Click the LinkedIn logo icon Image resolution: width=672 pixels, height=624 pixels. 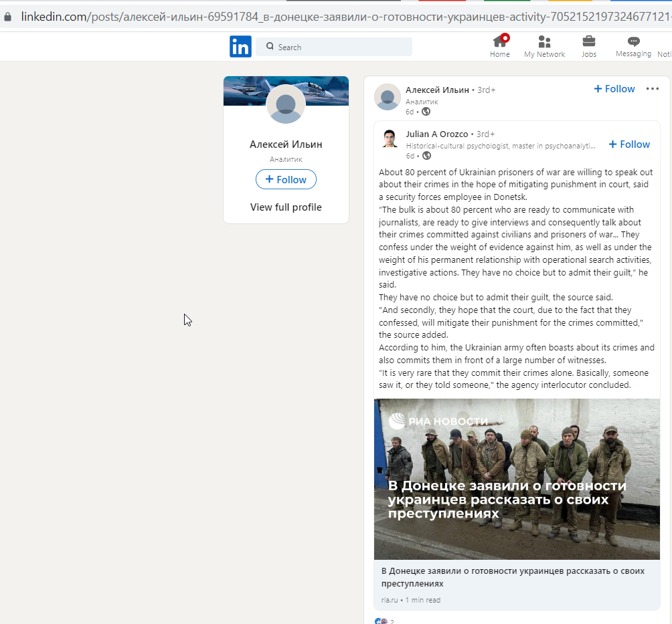coord(240,46)
